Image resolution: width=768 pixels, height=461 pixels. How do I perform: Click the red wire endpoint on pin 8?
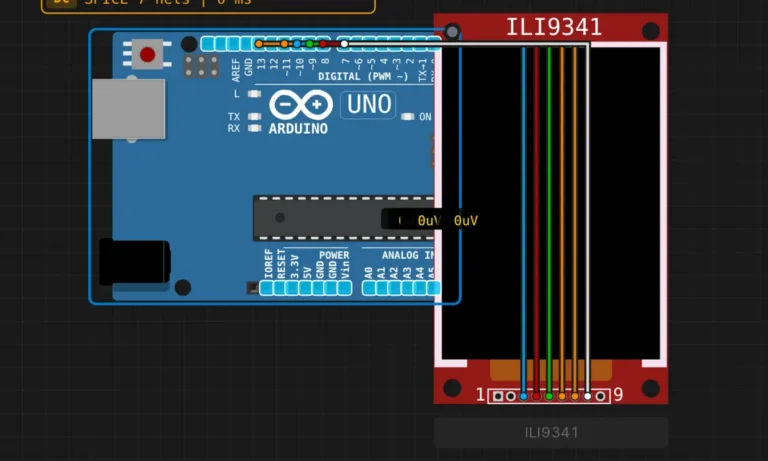[x=323, y=44]
